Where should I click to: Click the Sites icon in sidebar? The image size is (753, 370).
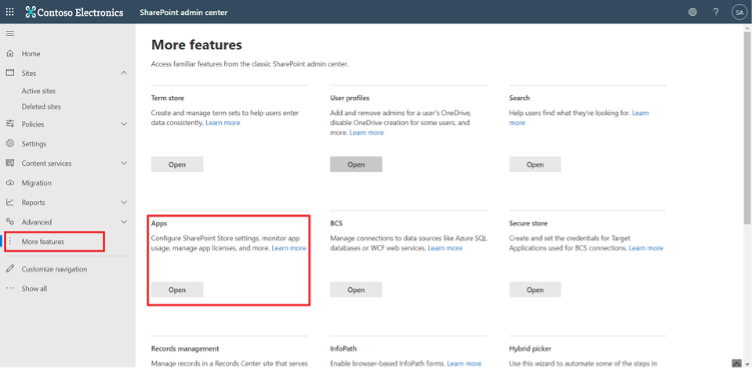point(10,73)
